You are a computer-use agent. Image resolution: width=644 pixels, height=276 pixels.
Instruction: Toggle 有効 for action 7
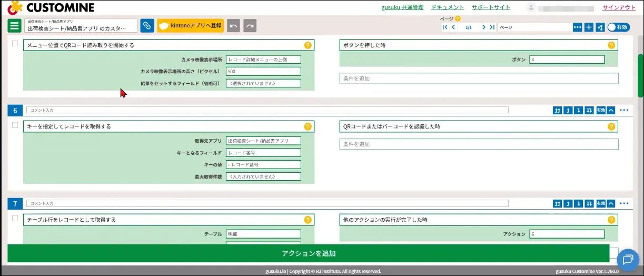point(601,203)
